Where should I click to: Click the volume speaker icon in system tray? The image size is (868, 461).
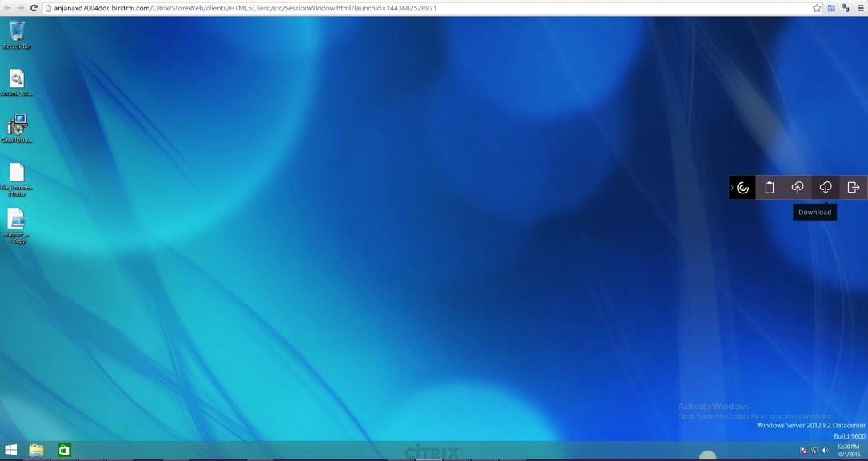point(826,451)
